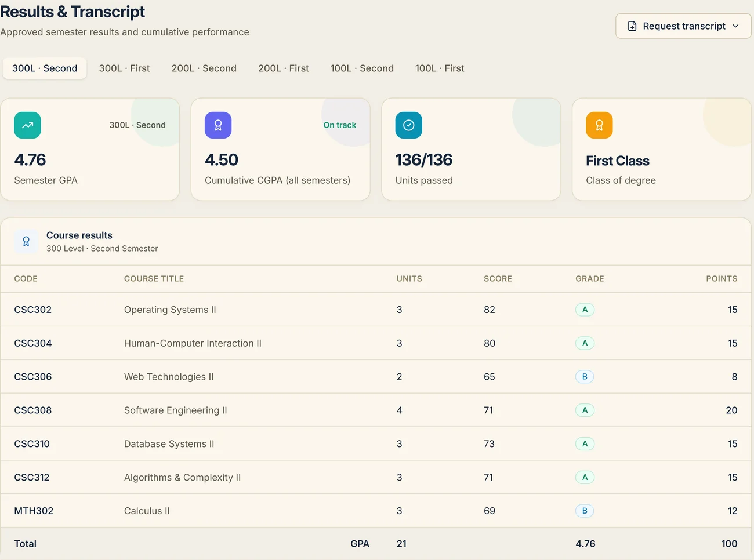This screenshot has height=560, width=754.
Task: Open the 200L · First tab
Action: (x=284, y=68)
